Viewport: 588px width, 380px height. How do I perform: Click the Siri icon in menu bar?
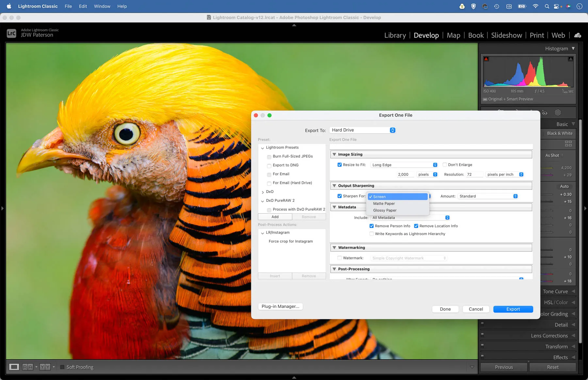[x=568, y=6]
